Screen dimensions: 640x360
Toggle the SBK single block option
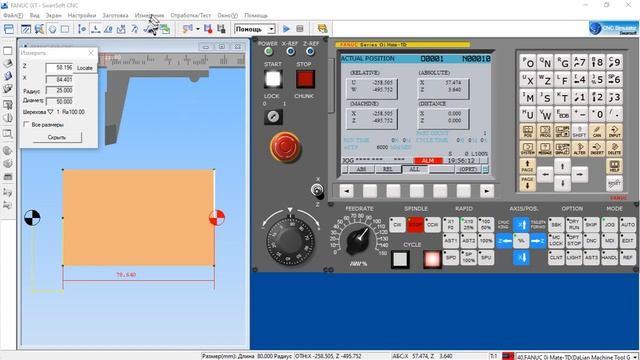tap(556, 224)
